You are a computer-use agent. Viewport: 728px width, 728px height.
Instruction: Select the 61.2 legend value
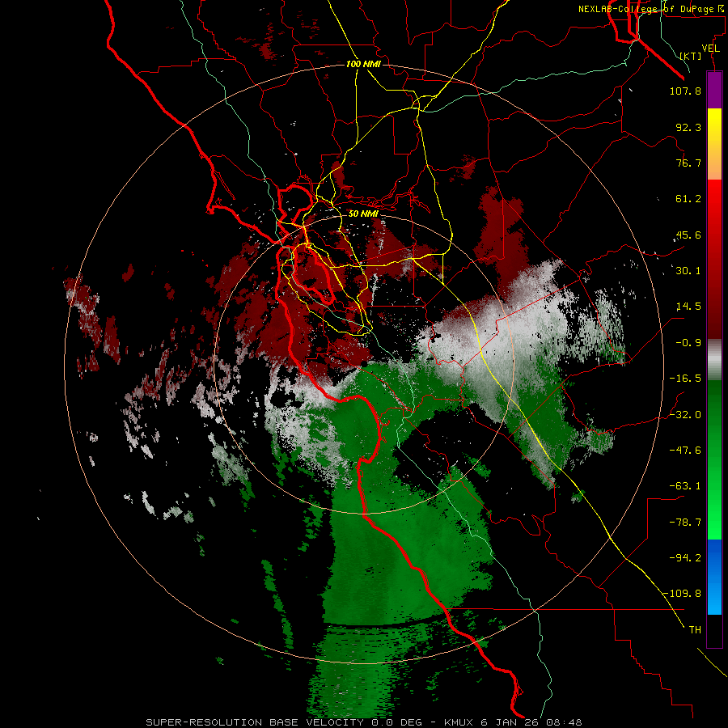(x=688, y=199)
